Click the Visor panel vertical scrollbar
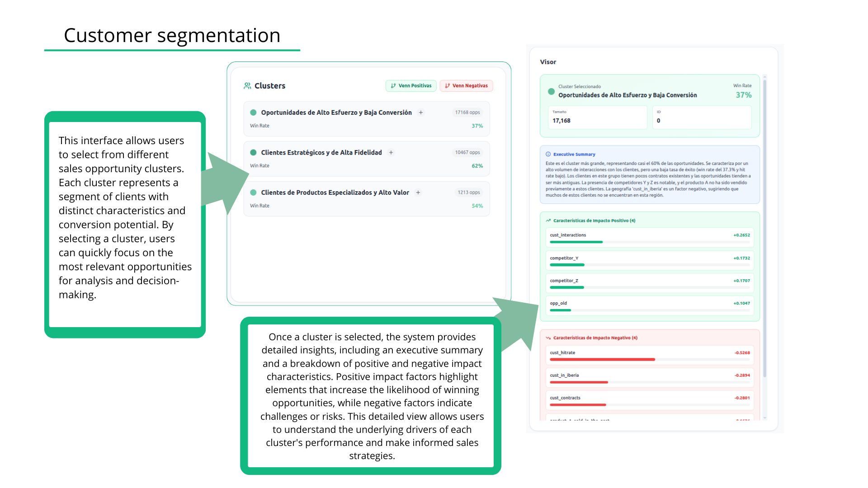 pyautogui.click(x=764, y=226)
